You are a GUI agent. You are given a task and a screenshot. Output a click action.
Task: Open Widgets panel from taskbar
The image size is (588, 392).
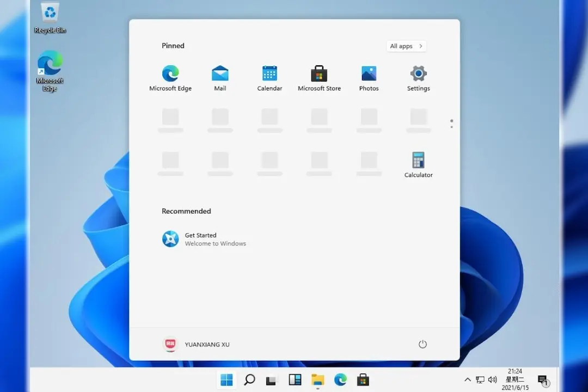tap(295, 380)
